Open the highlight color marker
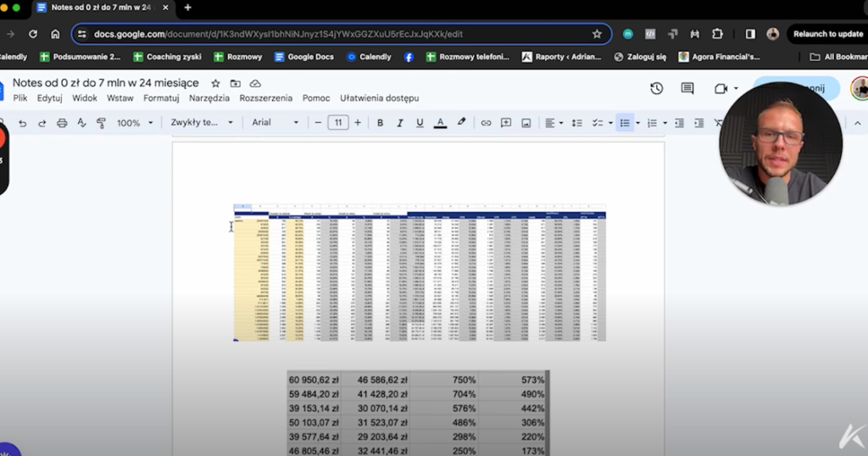Viewport: 868px width, 456px height. pos(461,122)
